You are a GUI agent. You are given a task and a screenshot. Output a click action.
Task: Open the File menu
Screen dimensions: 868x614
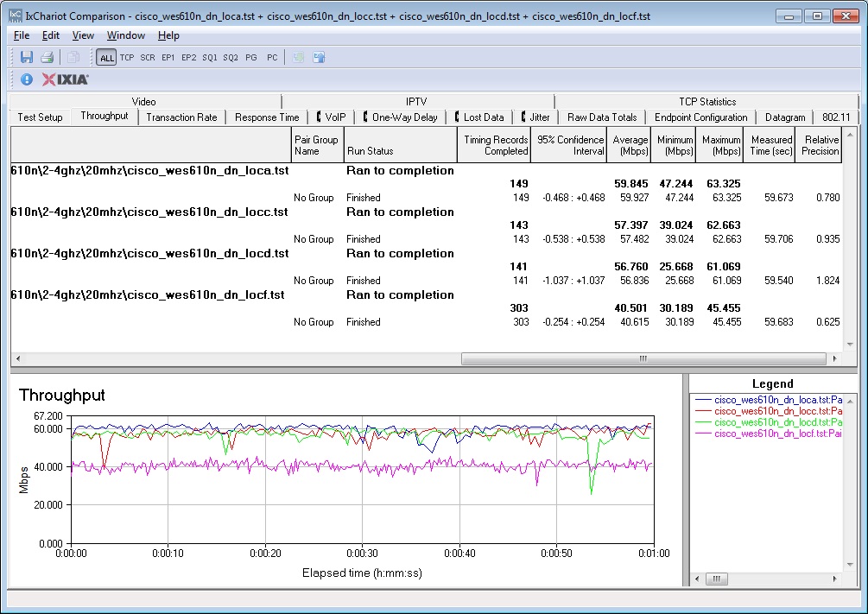(x=22, y=35)
